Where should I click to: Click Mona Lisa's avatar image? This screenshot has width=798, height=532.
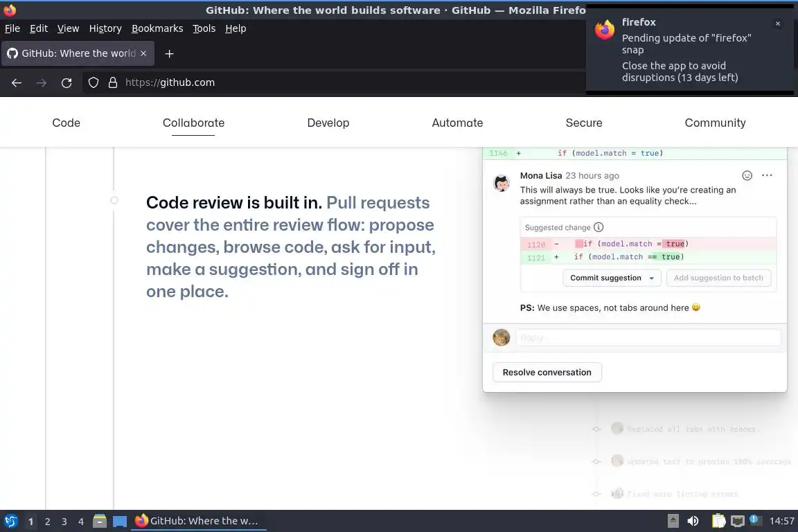click(x=502, y=183)
